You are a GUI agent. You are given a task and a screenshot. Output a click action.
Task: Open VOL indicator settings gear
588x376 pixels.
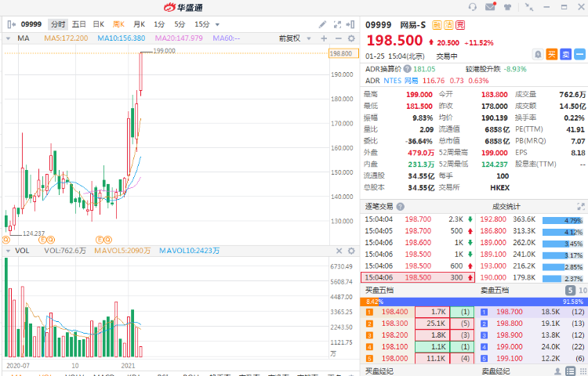(x=351, y=251)
